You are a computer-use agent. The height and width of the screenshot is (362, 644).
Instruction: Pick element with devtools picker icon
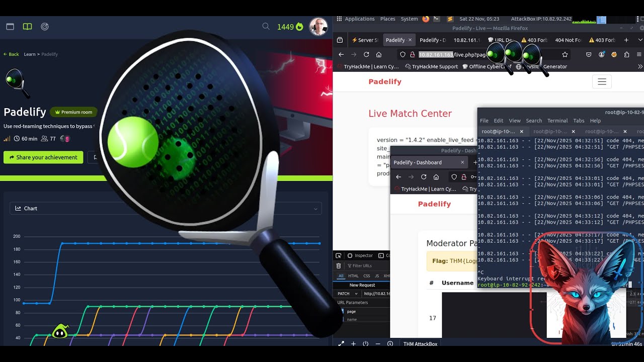coord(339,255)
